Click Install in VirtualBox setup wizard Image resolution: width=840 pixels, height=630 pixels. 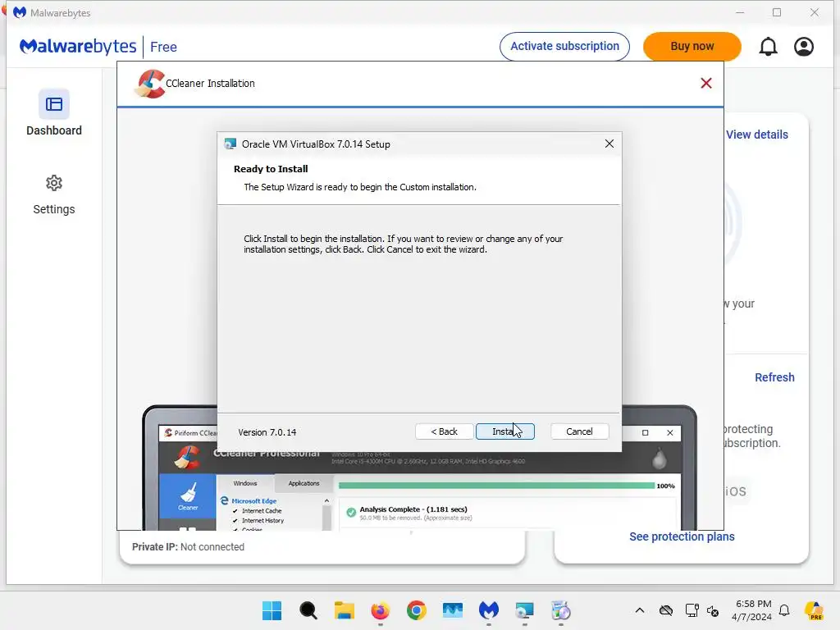pos(504,431)
